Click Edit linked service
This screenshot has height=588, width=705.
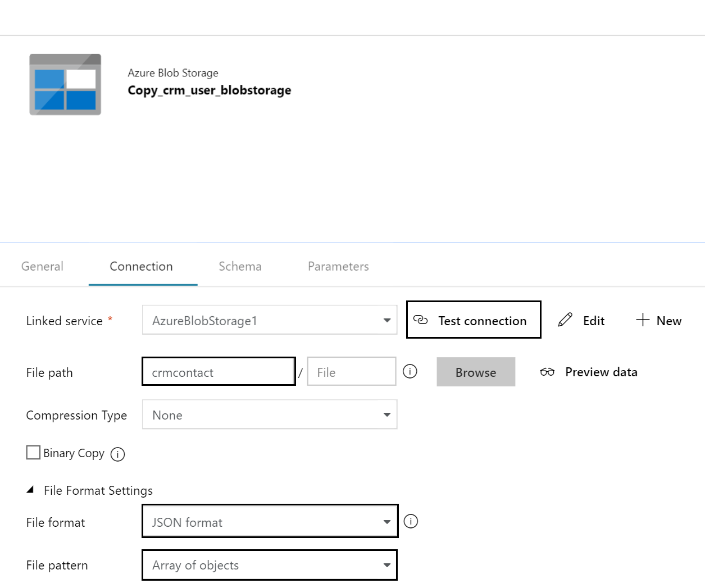pos(581,320)
